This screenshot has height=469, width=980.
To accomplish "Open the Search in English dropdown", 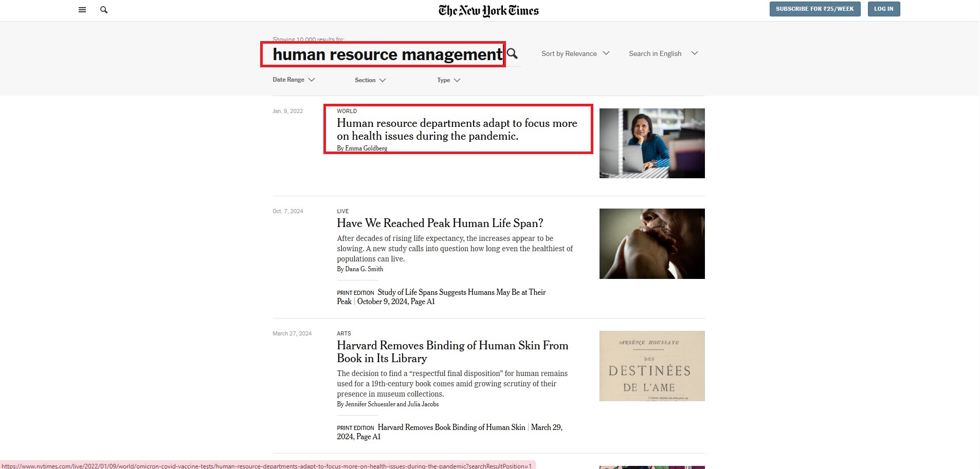I will [x=663, y=53].
